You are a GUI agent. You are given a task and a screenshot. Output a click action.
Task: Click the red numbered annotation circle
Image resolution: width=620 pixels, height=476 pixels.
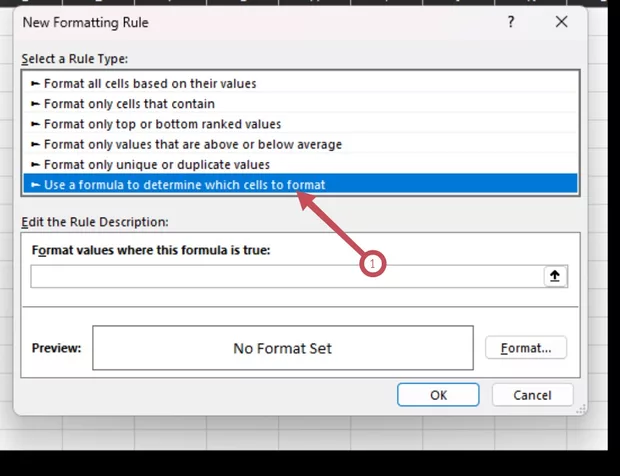(372, 264)
